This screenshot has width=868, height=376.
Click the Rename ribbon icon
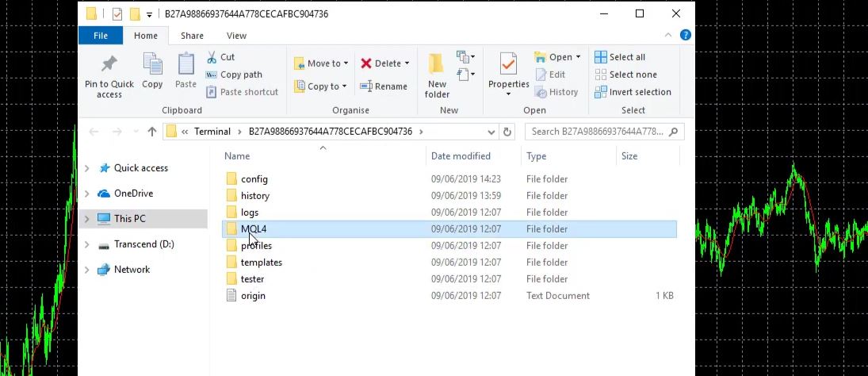(x=366, y=86)
